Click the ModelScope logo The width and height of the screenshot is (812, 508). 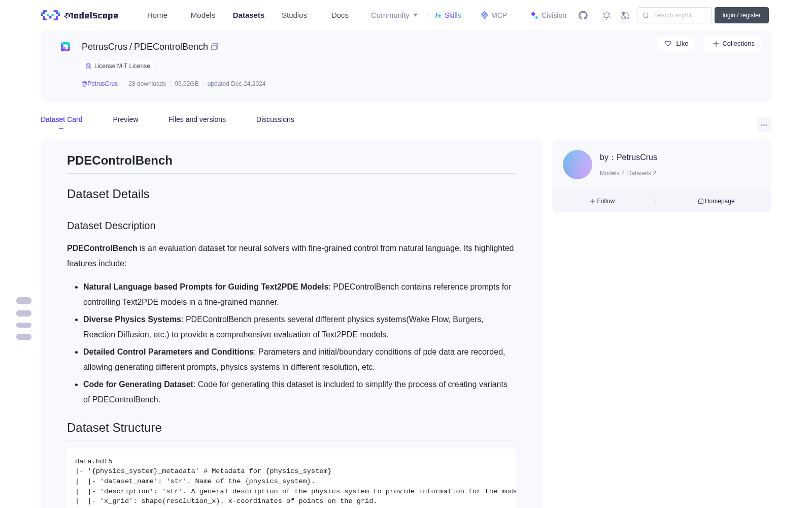click(80, 15)
